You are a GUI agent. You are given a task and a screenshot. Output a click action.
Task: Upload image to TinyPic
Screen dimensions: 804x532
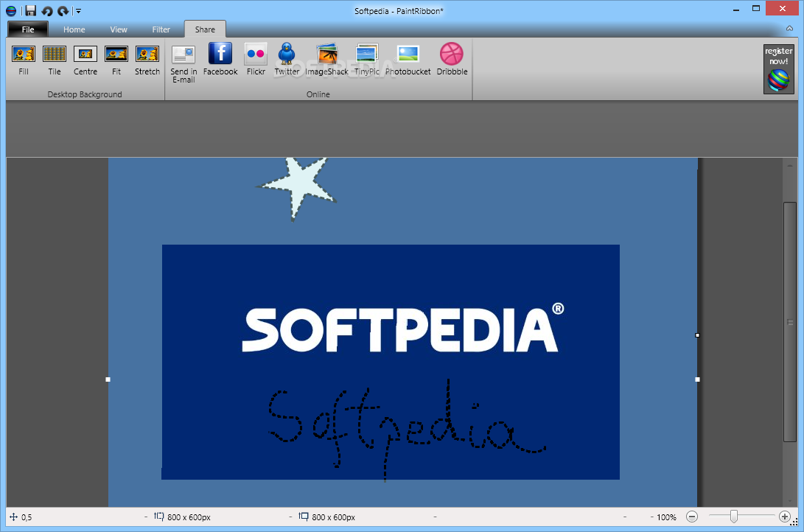(x=367, y=60)
